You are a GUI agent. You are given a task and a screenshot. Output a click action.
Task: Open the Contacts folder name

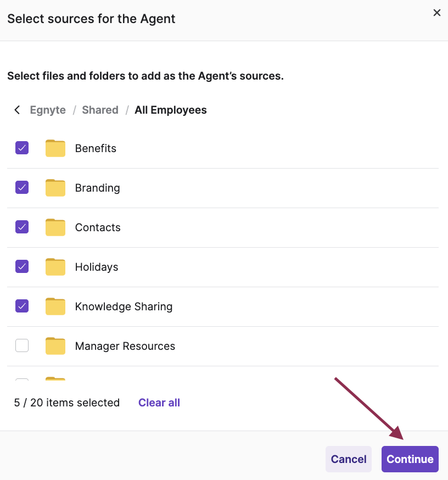98,227
